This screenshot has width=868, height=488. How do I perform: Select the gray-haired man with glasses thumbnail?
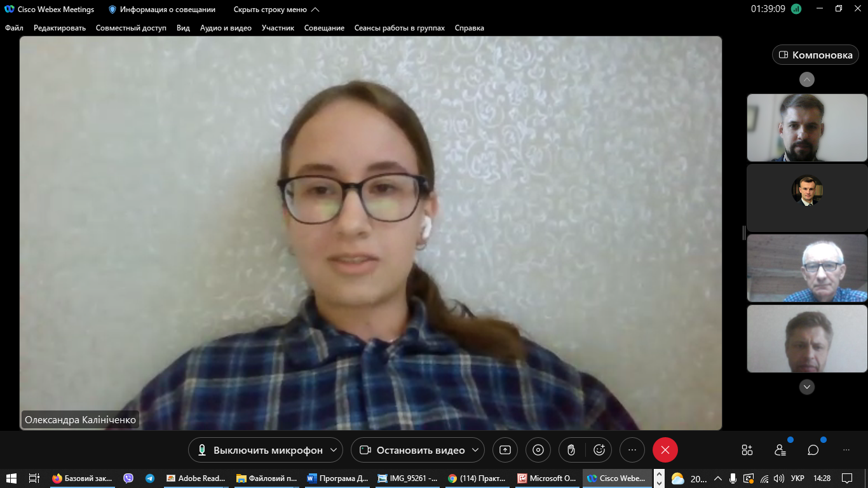tap(807, 268)
